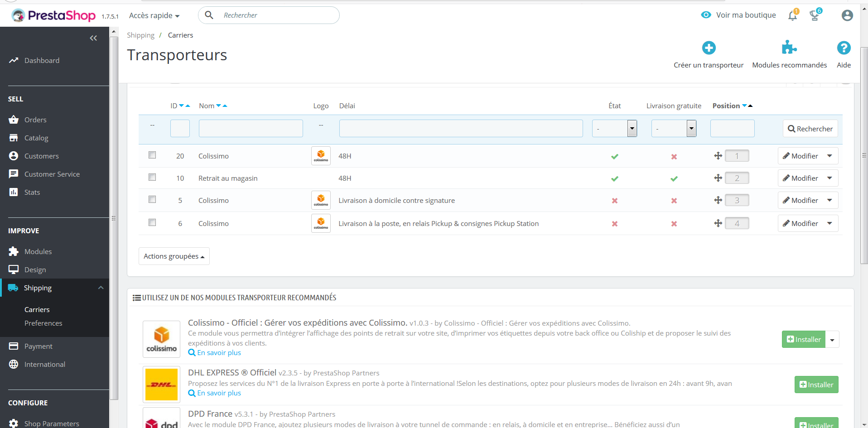The width and height of the screenshot is (868, 428).
Task: Check the checkbox for Colissimo ID 20
Action: point(152,155)
